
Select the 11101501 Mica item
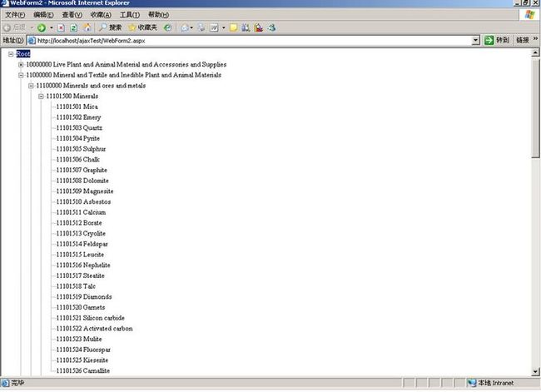77,107
